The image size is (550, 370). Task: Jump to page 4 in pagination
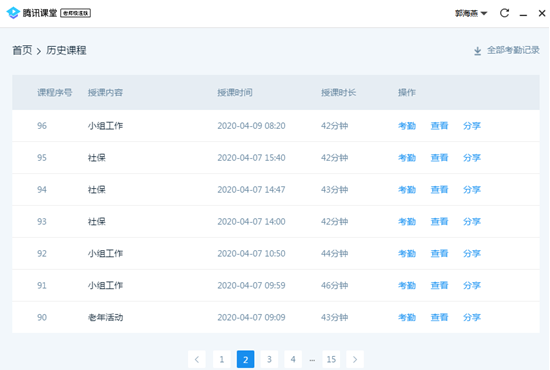293,359
